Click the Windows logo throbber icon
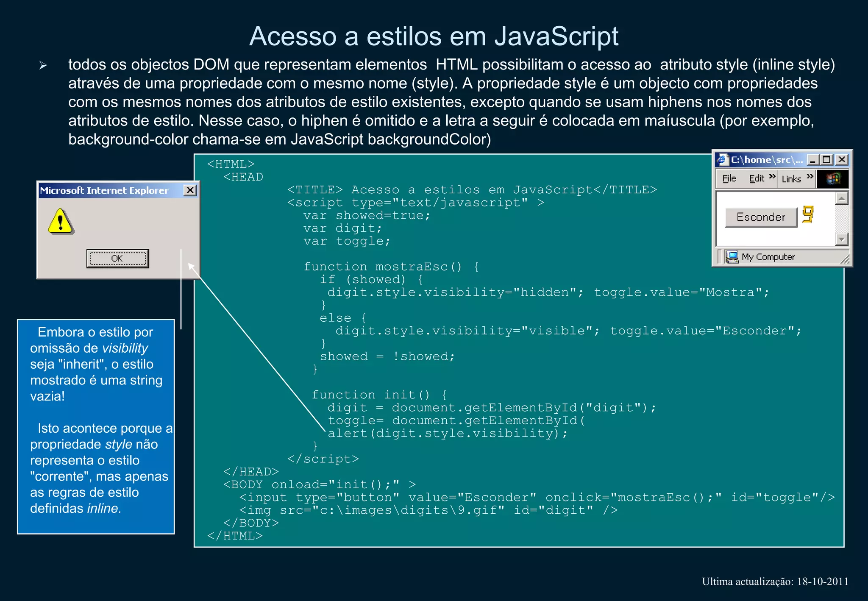 click(x=833, y=178)
